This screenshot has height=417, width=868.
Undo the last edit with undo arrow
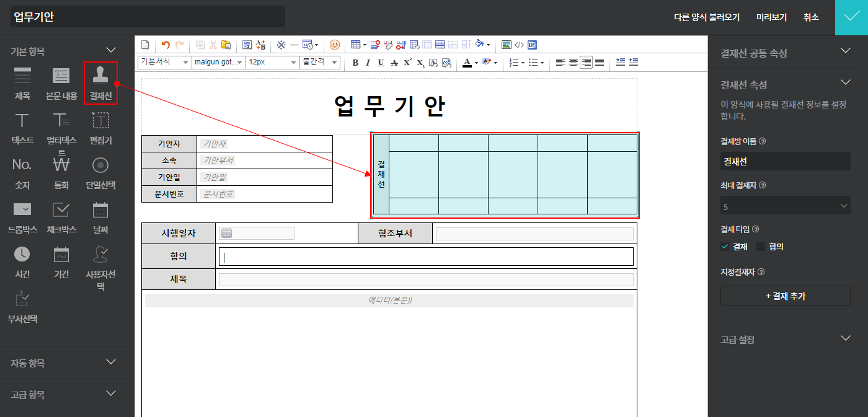pos(166,45)
